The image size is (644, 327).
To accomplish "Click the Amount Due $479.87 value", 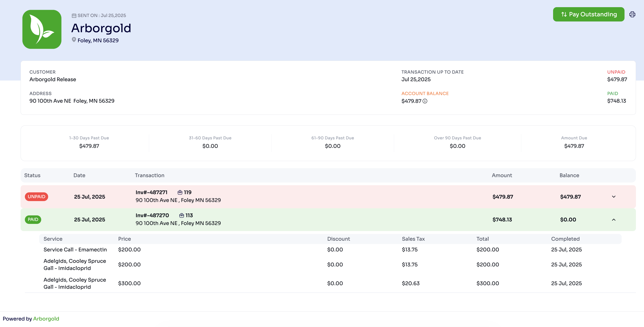I will coord(574,146).
